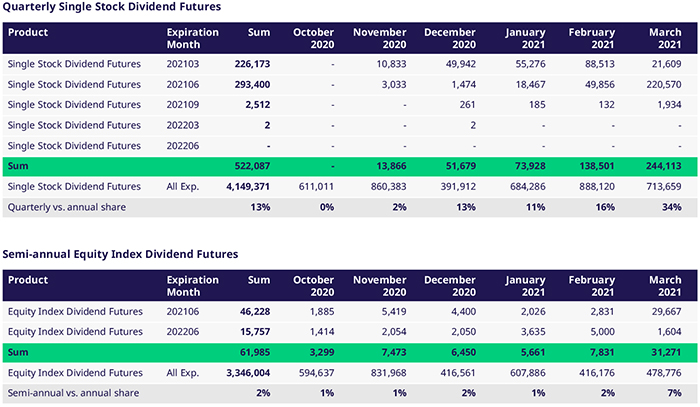The width and height of the screenshot is (700, 407).
Task: Click the 7% share cell
Action: tap(673, 393)
